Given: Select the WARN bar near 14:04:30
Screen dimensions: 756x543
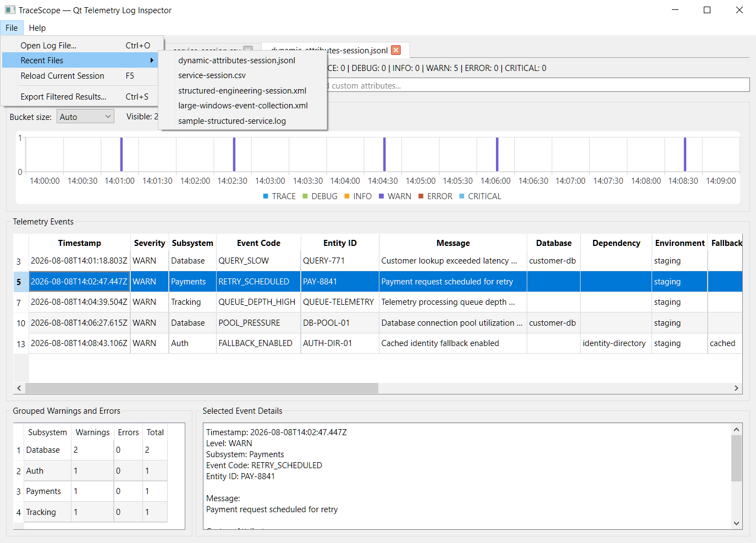Looking at the screenshot, I should [x=384, y=154].
